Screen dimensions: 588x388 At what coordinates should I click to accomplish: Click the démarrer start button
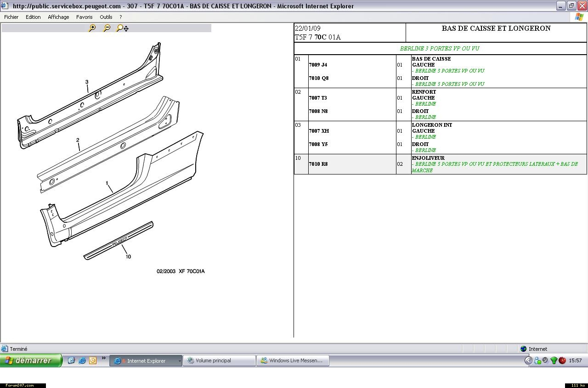tap(31, 360)
